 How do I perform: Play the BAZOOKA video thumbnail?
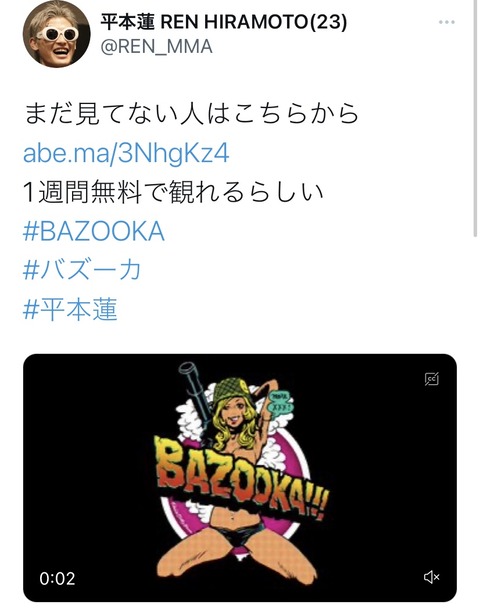[240, 478]
